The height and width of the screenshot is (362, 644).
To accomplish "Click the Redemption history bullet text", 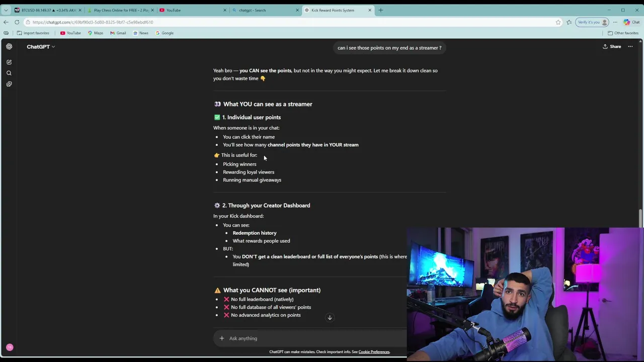I will pos(255,233).
